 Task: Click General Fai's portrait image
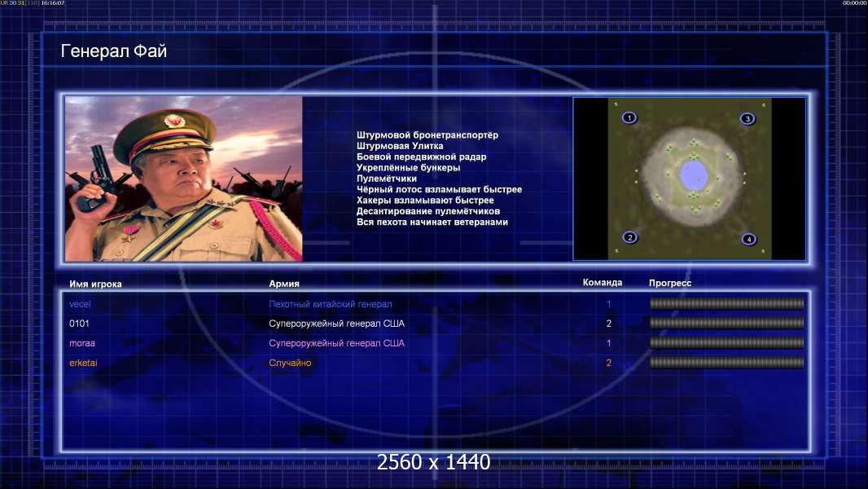click(184, 178)
